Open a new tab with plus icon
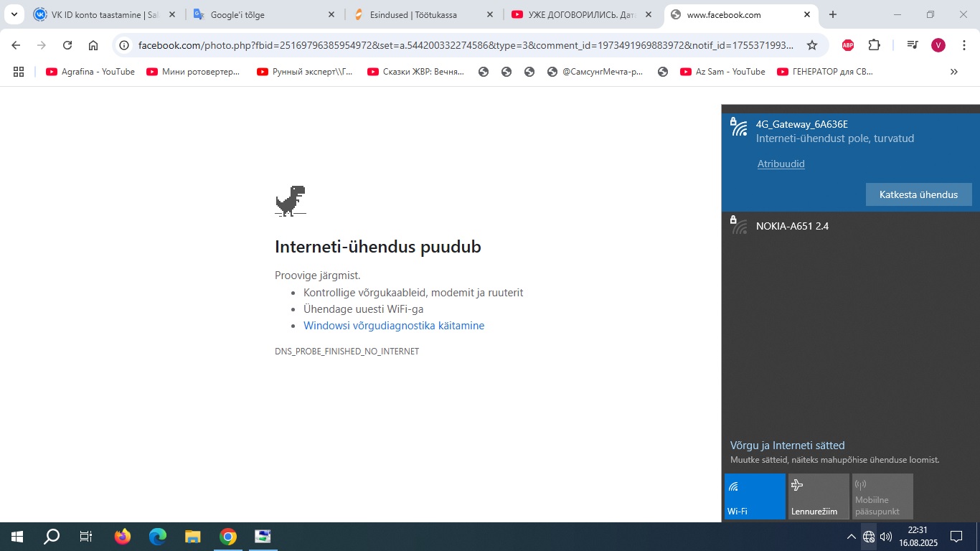The height and width of the screenshot is (551, 980). click(x=832, y=14)
